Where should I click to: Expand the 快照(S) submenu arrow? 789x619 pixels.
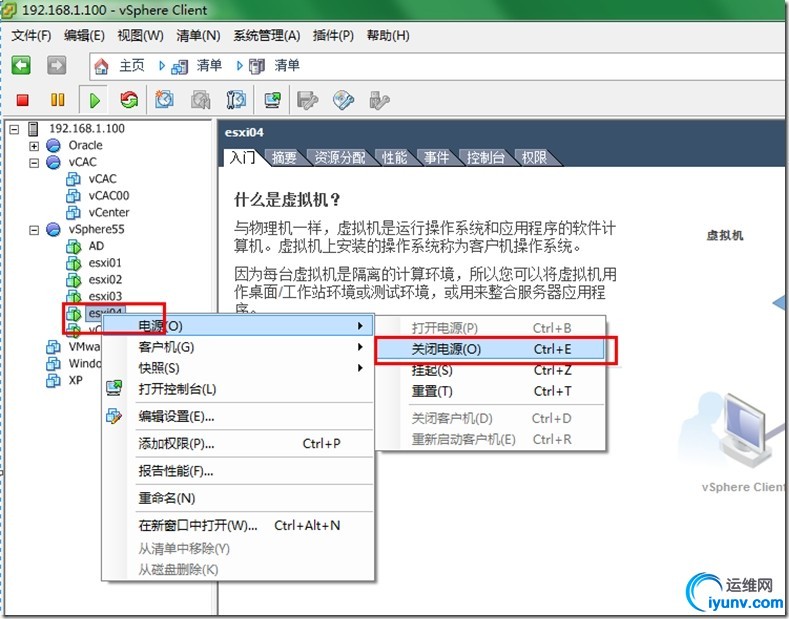click(360, 368)
